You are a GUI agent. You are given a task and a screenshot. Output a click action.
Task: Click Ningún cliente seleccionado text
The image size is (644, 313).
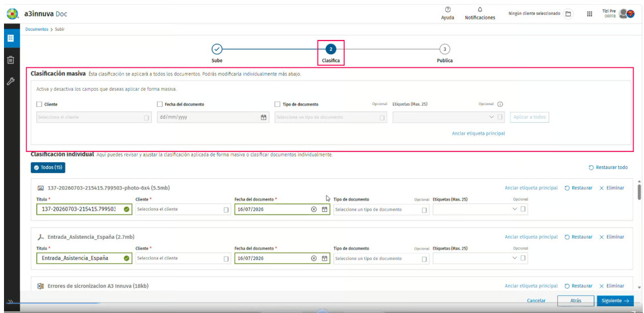click(534, 14)
